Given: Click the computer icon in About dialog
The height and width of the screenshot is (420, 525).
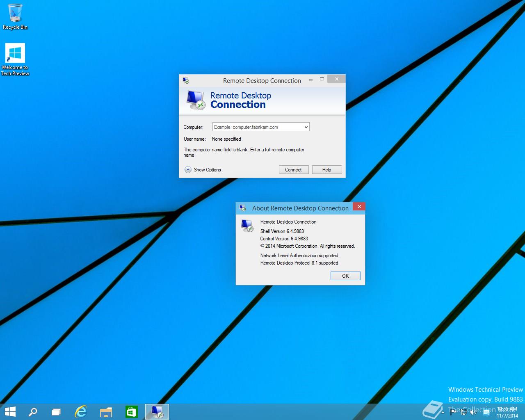Looking at the screenshot, I should pos(247,226).
